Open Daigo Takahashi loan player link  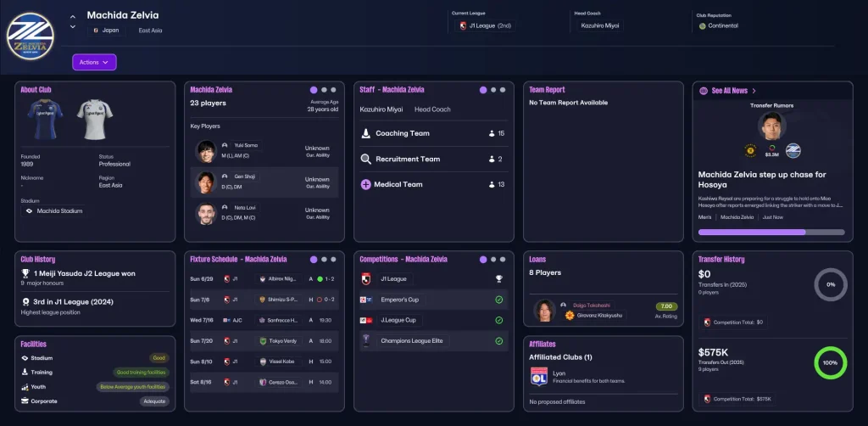(593, 305)
